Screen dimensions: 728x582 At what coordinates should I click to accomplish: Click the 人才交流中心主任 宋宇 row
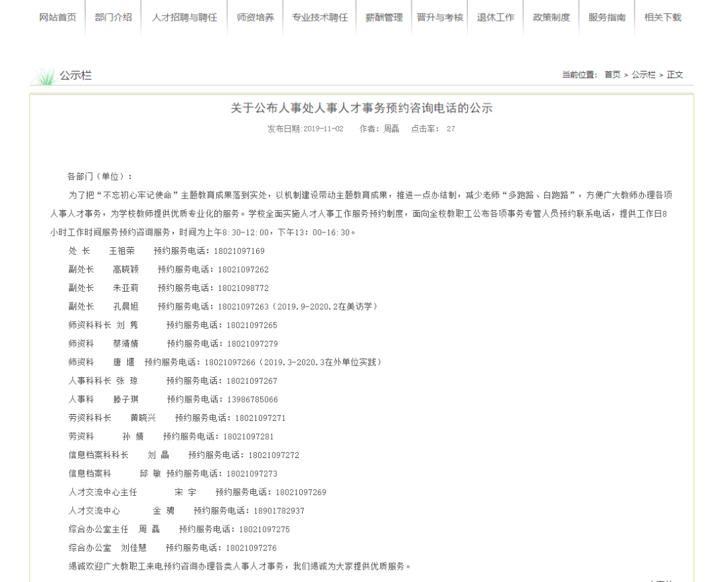[x=198, y=492]
